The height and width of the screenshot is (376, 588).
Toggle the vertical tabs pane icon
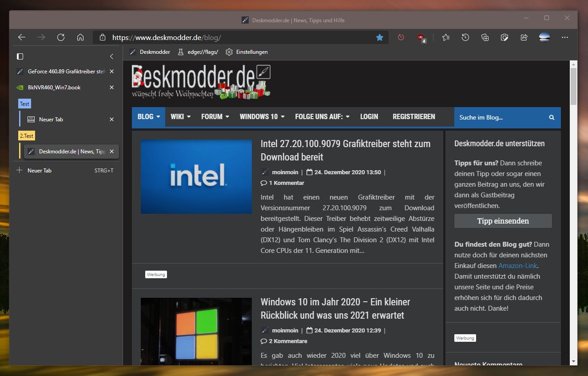(x=20, y=56)
